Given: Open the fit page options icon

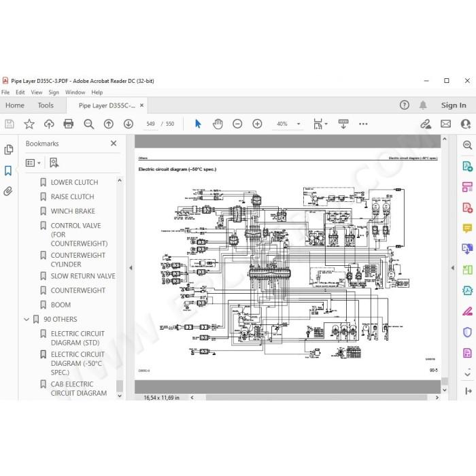Looking at the screenshot, I should tap(320, 124).
